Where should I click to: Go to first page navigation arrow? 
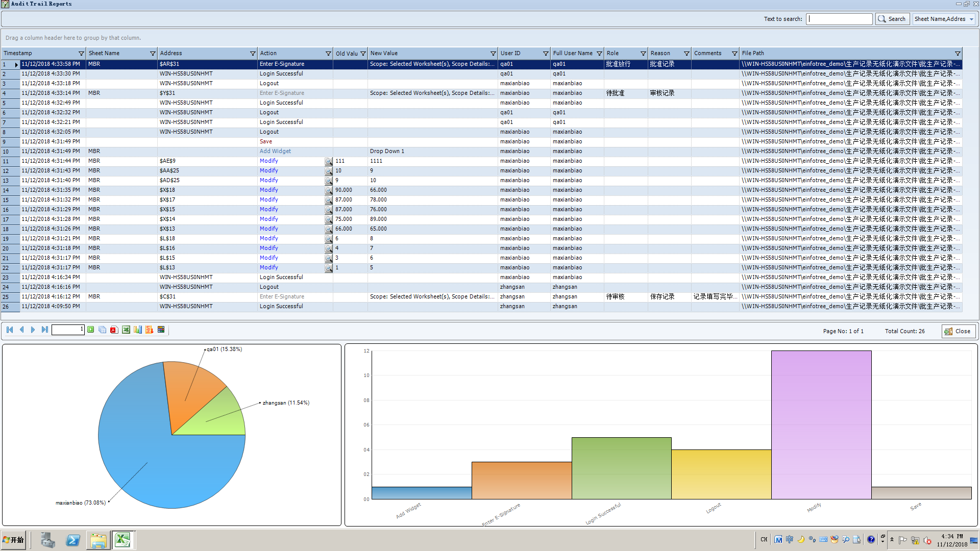point(10,330)
